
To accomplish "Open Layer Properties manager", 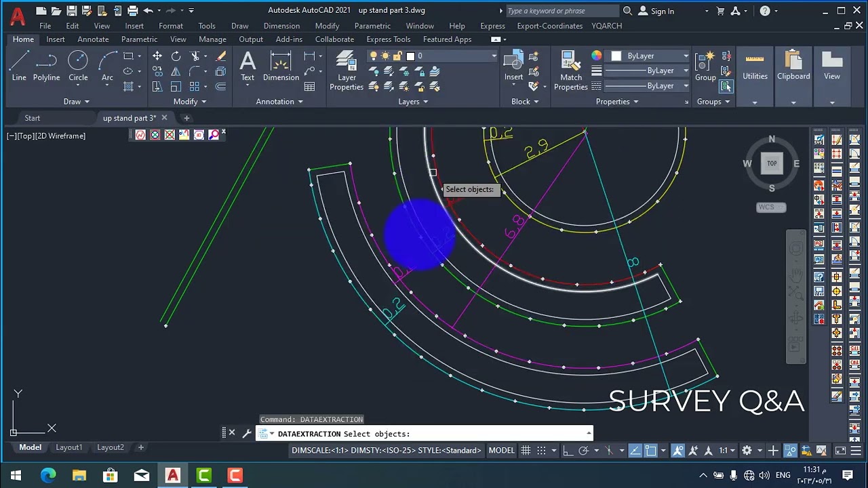I will (347, 70).
